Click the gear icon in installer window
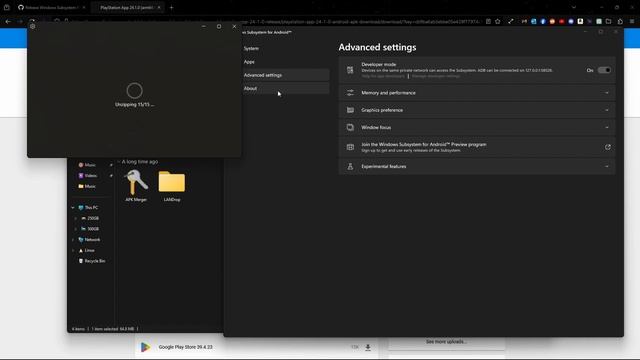 pos(33,27)
